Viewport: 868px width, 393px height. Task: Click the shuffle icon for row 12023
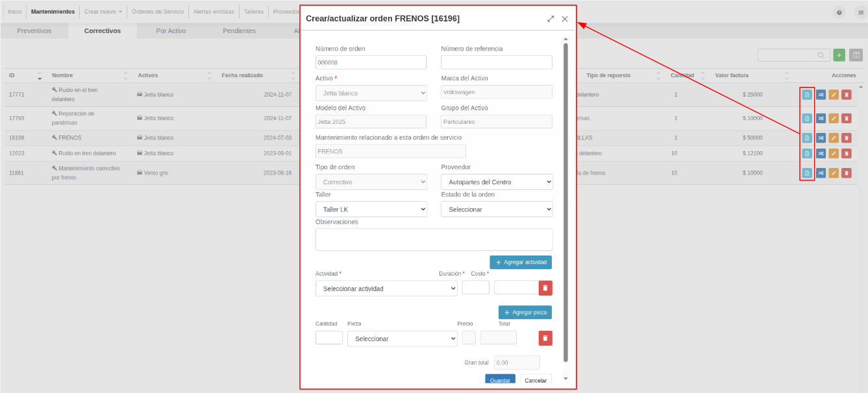[x=821, y=153]
